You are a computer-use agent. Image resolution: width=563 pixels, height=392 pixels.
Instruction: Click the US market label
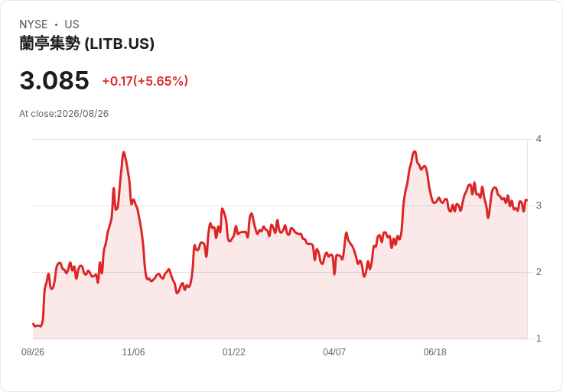pos(72,24)
